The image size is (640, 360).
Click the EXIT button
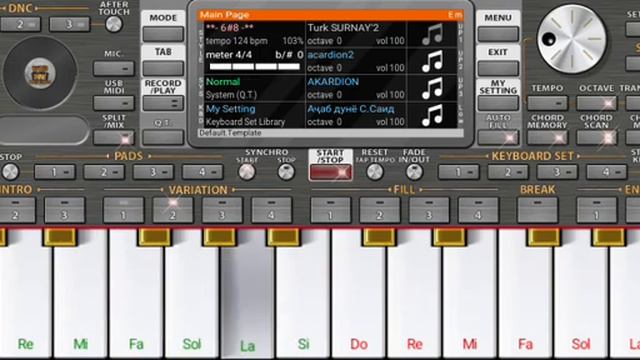(x=498, y=68)
